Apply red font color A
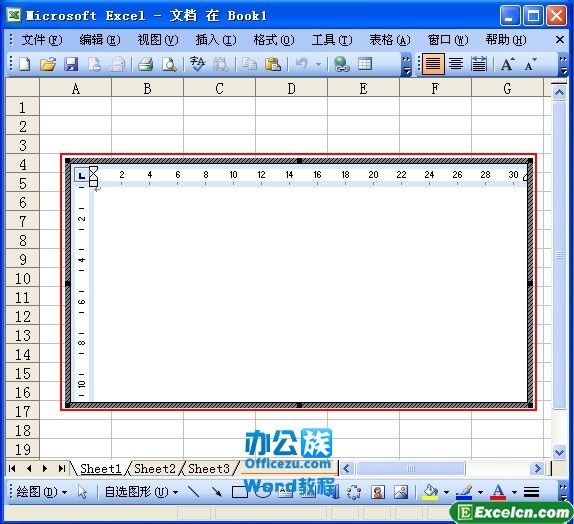The height and width of the screenshot is (524, 574). [499, 492]
